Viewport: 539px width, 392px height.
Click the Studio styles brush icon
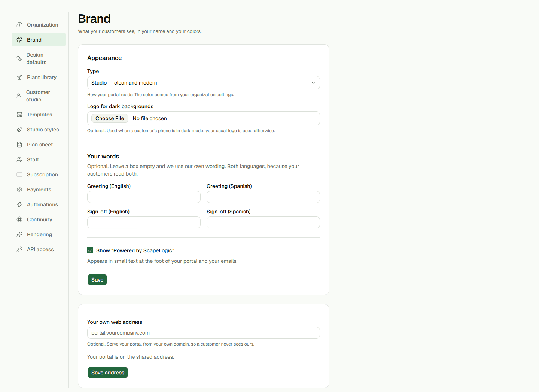pyautogui.click(x=19, y=130)
